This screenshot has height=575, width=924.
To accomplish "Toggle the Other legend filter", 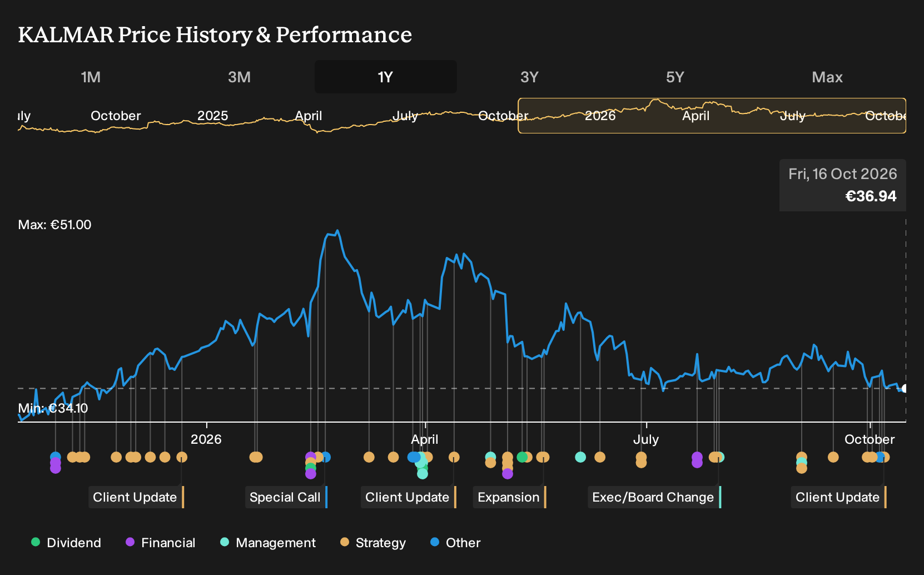I will pyautogui.click(x=455, y=543).
